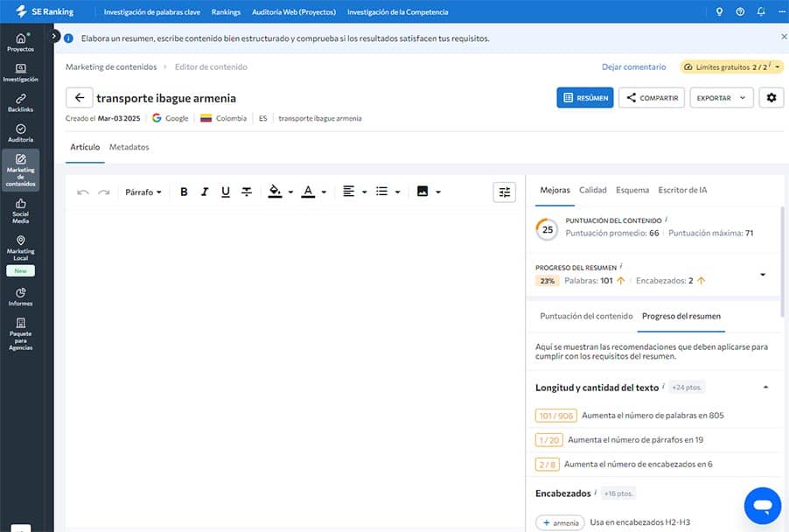The height and width of the screenshot is (532, 789).
Task: Apply italic formatting in editor toolbar
Action: [x=205, y=192]
